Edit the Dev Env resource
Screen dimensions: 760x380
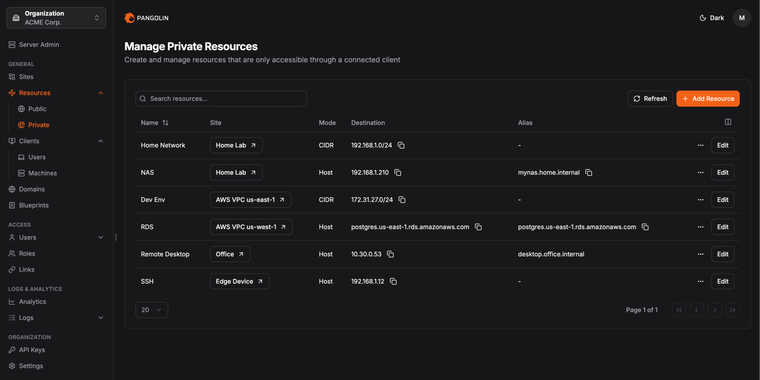[x=723, y=200]
